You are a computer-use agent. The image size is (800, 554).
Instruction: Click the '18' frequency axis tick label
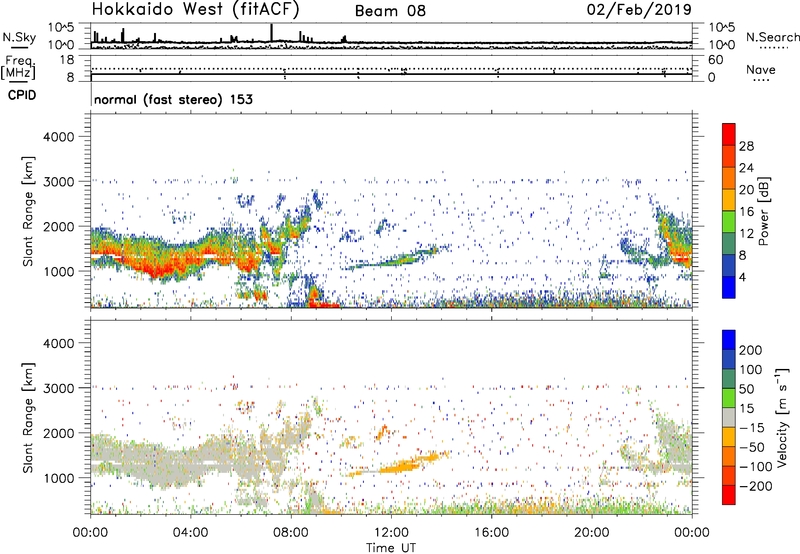[67, 60]
